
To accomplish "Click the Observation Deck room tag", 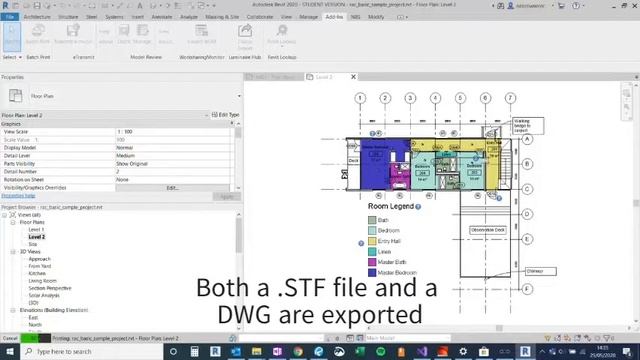I will click(488, 230).
